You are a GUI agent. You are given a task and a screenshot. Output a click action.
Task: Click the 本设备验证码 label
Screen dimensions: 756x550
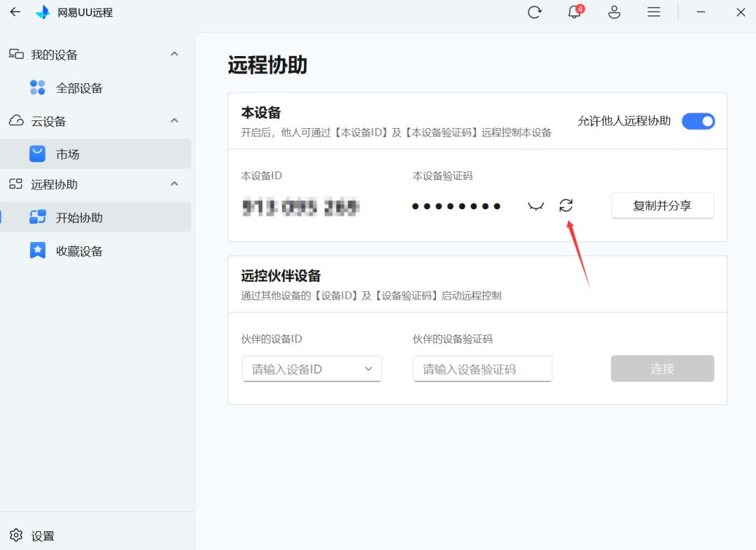coord(442,176)
